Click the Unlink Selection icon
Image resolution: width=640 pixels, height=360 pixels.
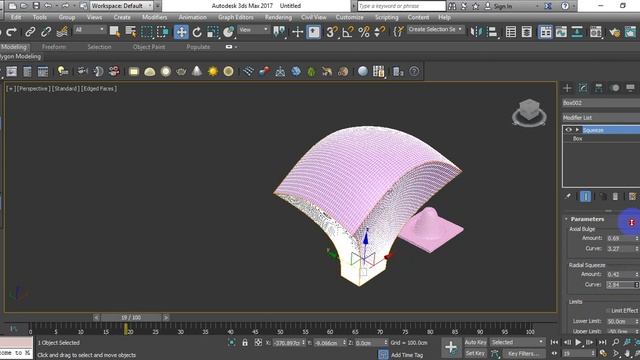point(46,32)
